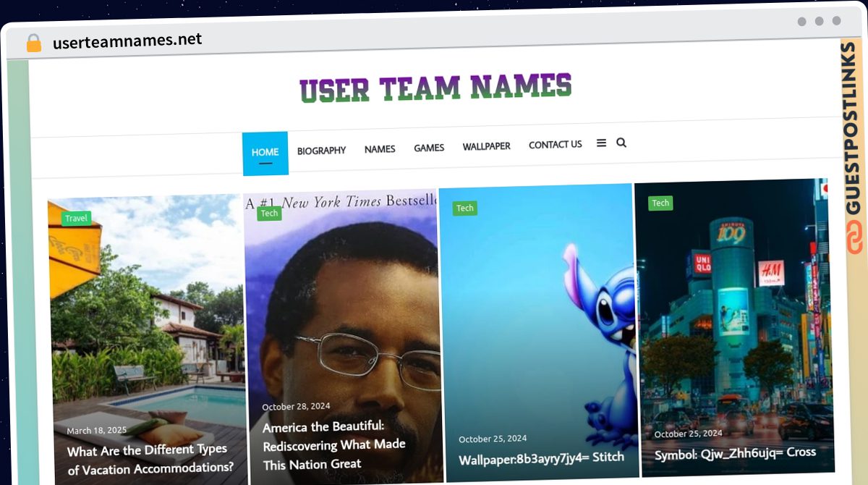The height and width of the screenshot is (485, 868).
Task: Open the Wallpaper menu item
Action: pyautogui.click(x=487, y=146)
